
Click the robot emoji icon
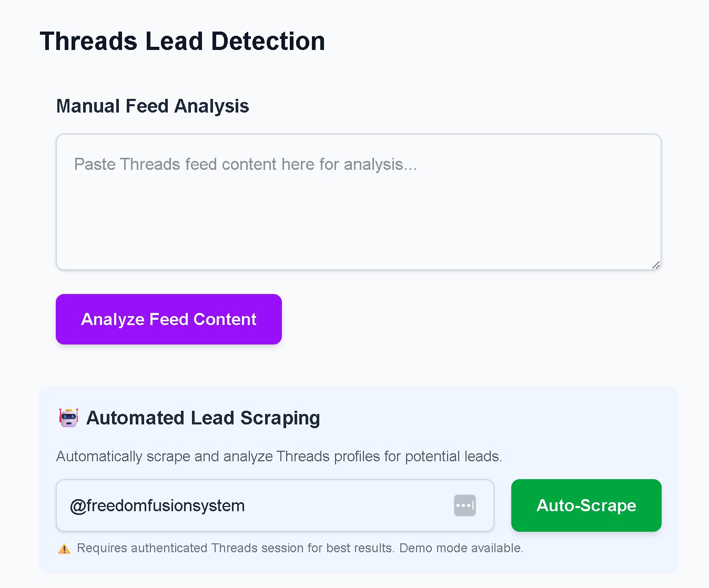[68, 418]
